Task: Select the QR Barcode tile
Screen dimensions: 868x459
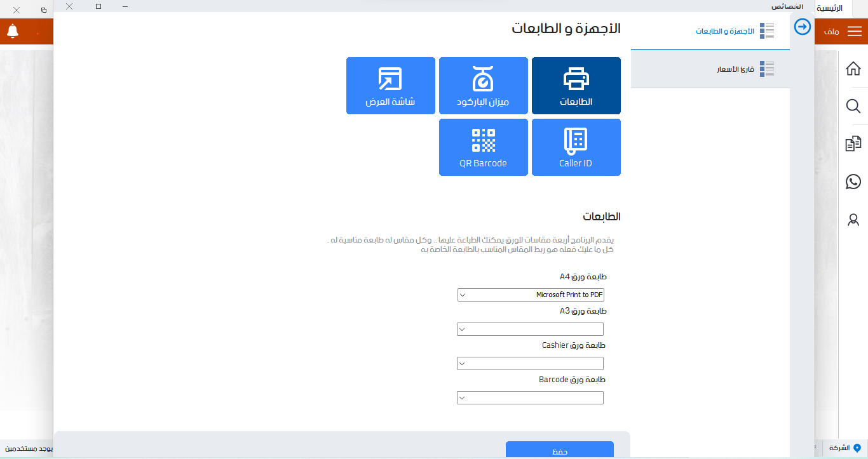Action: coord(483,147)
